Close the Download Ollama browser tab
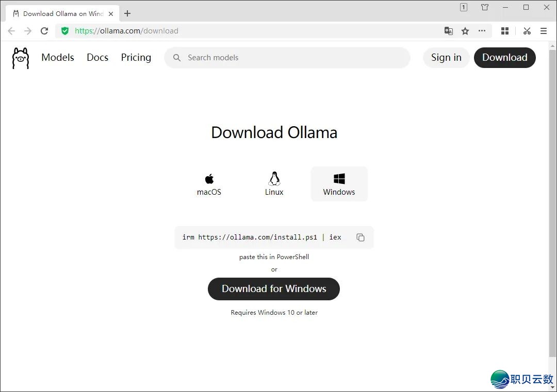The width and height of the screenshot is (557, 392). [111, 14]
